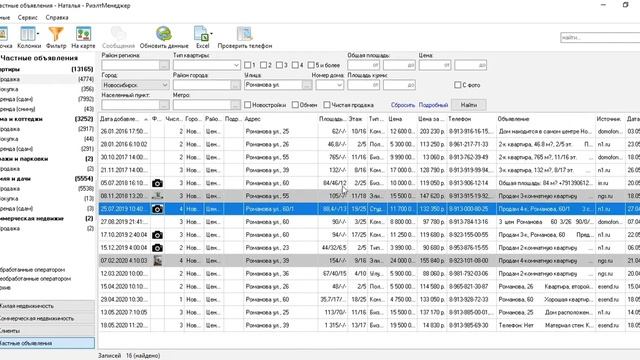The image size is (640, 360).
Task: Click the Улица field with Романова ул.
Action: coord(273,85)
